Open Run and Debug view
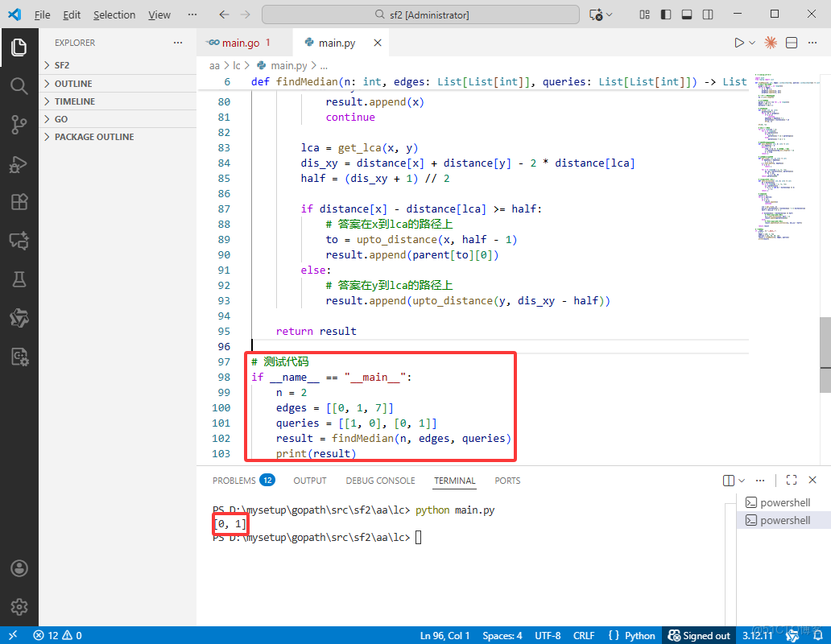 click(19, 163)
